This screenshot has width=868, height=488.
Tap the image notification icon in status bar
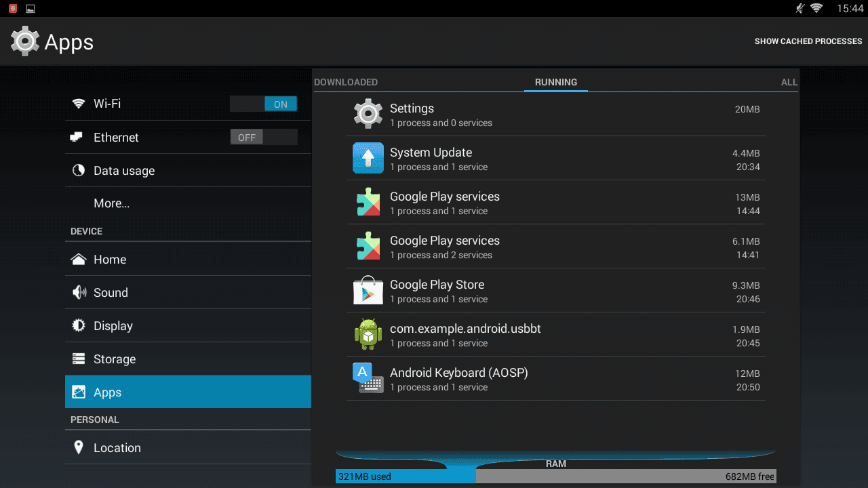click(x=31, y=9)
